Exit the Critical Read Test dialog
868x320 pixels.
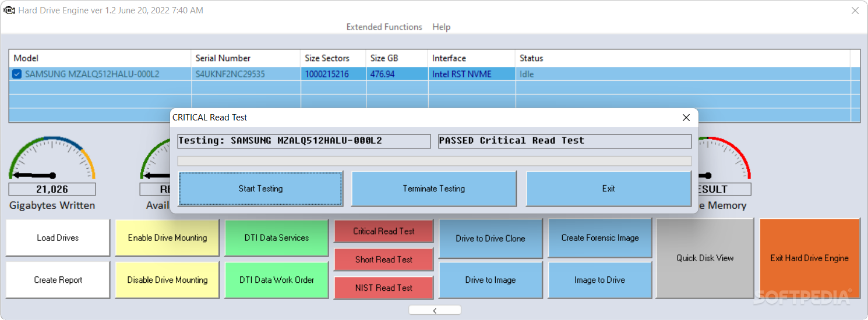(x=608, y=189)
